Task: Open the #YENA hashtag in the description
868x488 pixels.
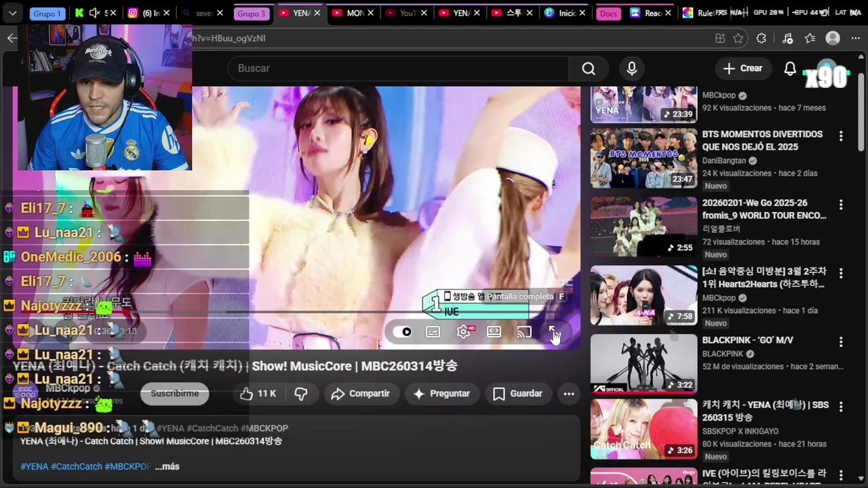Action: [x=35, y=467]
